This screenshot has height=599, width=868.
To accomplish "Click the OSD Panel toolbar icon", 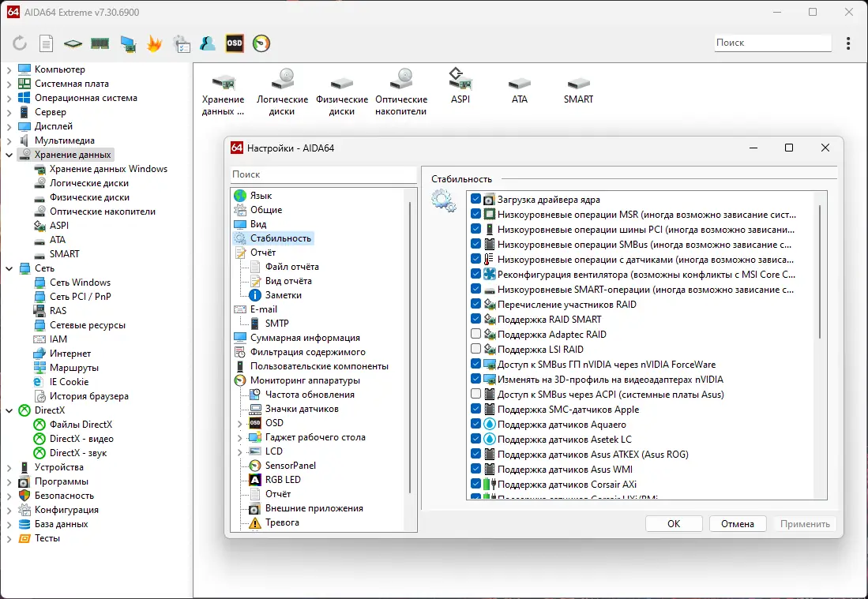I will point(234,43).
